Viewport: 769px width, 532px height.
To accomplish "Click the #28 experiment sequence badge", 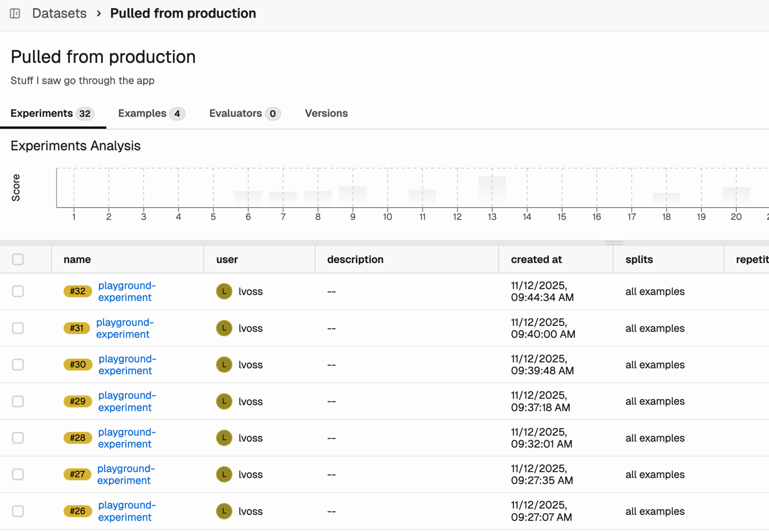I will click(x=77, y=438).
